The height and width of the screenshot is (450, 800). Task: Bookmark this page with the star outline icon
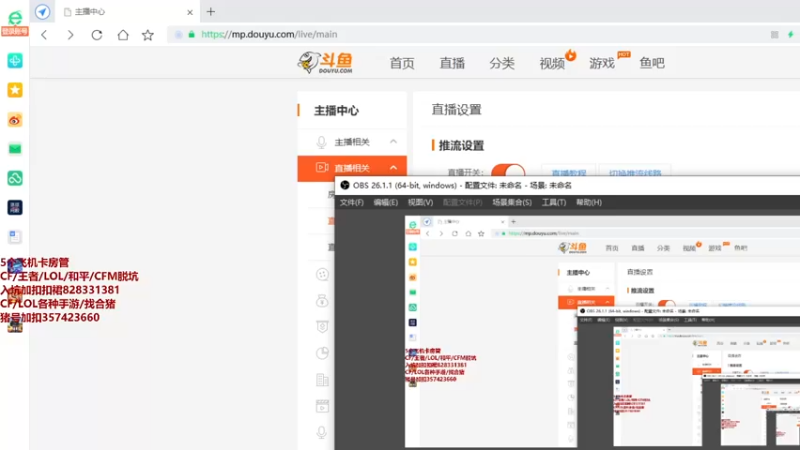(148, 35)
